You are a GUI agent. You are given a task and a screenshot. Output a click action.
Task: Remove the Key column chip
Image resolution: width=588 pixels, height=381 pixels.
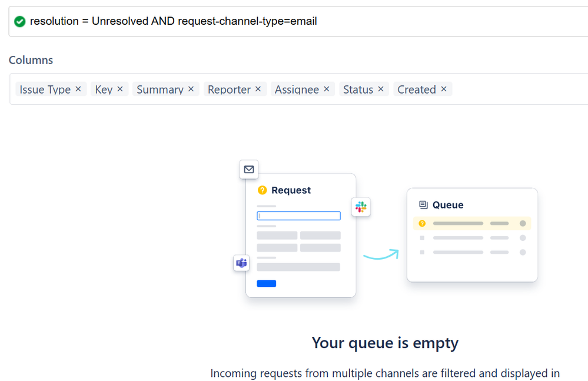point(120,90)
